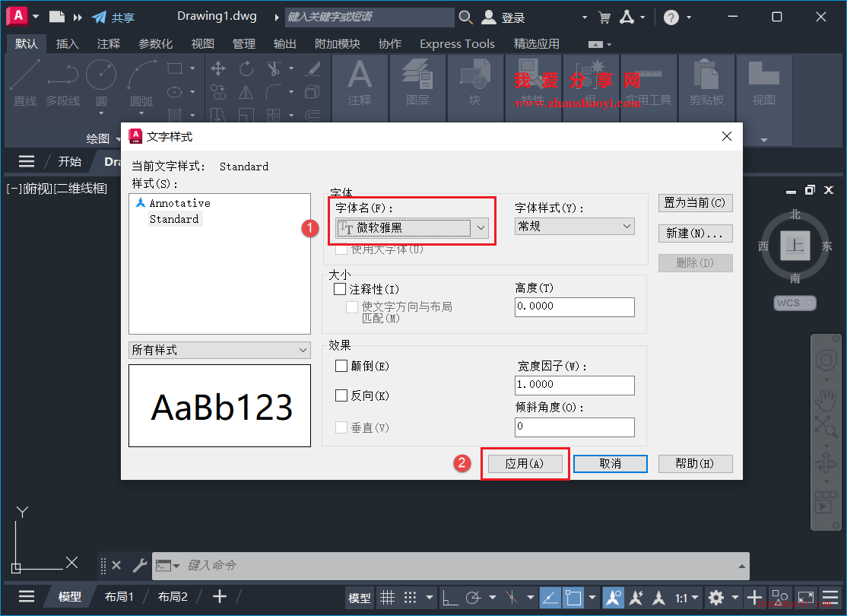Open the login (登录) account dropdown
This screenshot has height=616, width=847.
click(x=585, y=17)
